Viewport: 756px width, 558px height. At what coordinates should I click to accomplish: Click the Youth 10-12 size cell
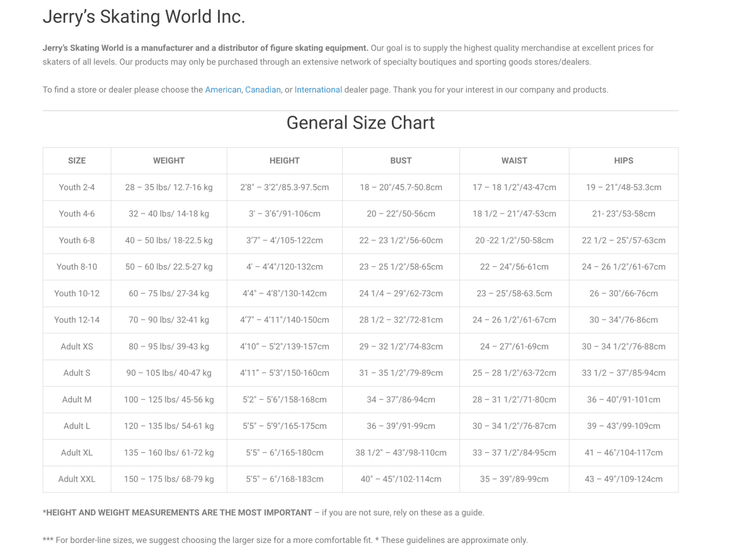click(x=77, y=293)
